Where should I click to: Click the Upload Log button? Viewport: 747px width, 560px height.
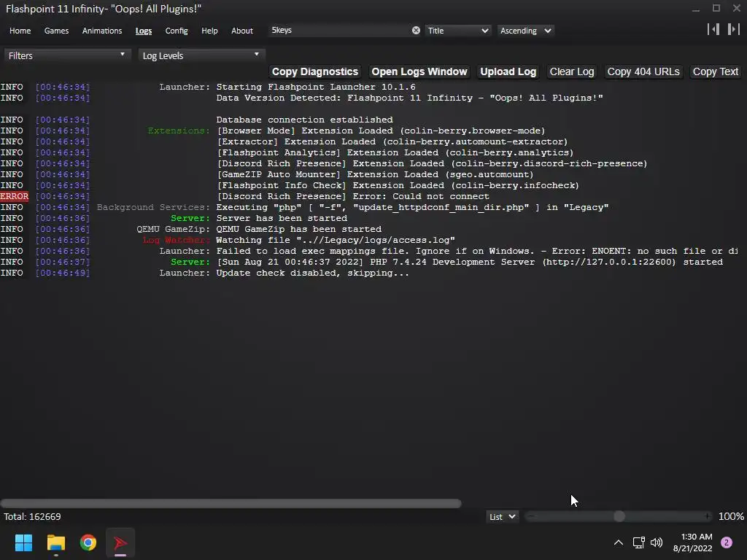[508, 71]
